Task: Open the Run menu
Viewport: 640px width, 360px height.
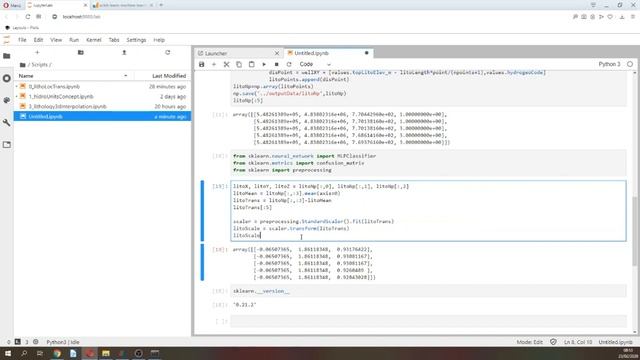Action: pos(74,40)
